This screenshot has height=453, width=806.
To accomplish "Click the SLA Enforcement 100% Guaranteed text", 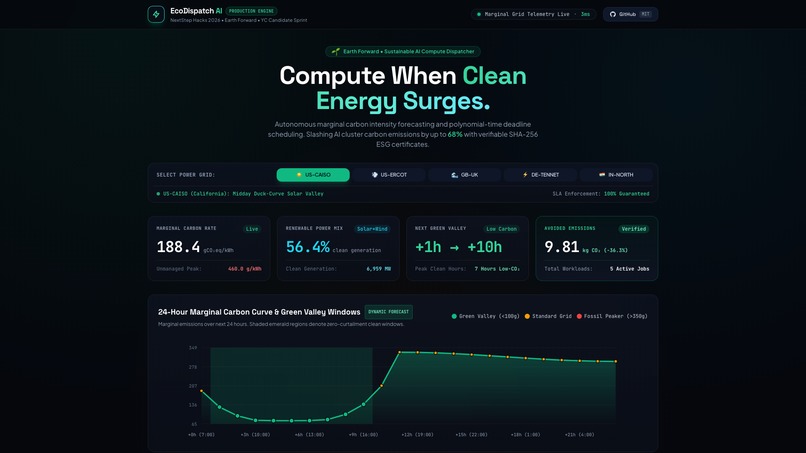I will click(x=600, y=194).
